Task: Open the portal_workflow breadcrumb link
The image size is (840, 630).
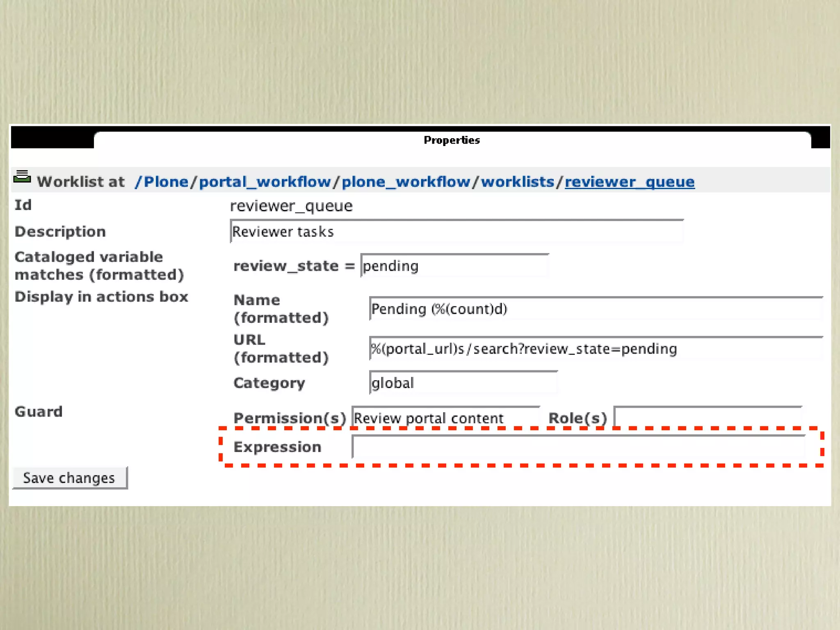Action: tap(265, 182)
